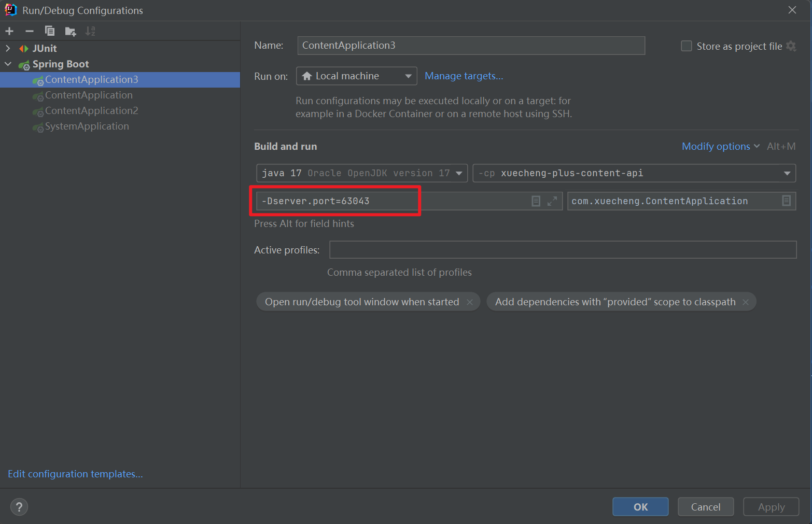Open Edit configuration templates link
This screenshot has width=812, height=524.
pos(75,474)
